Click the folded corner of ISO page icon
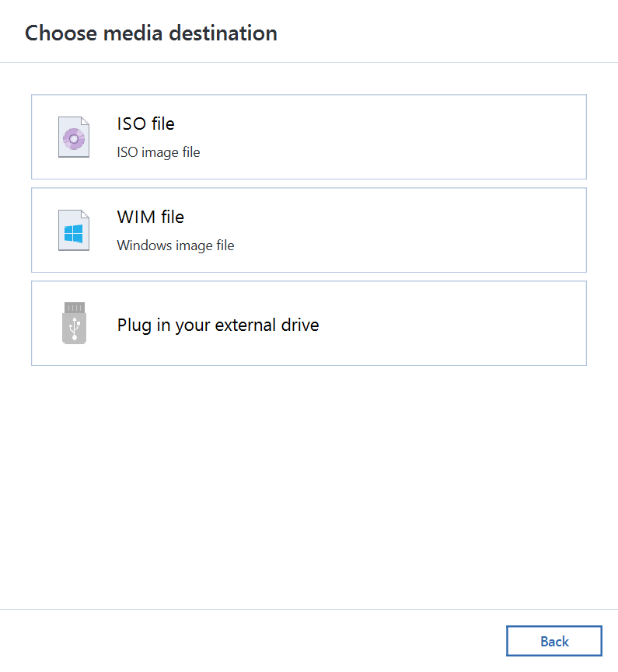This screenshot has height=672, width=618. click(85, 121)
